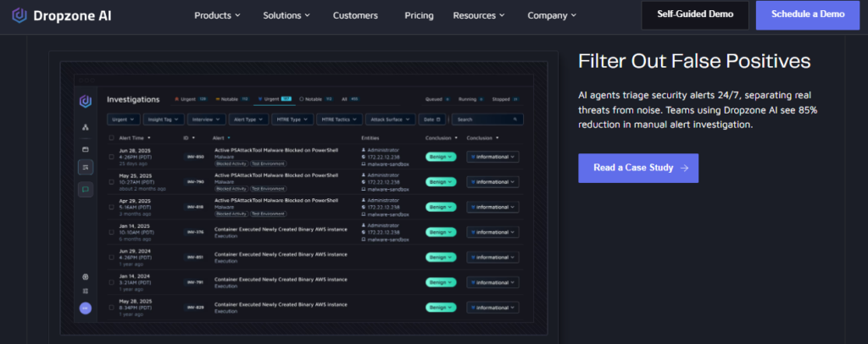This screenshot has width=868, height=344.
Task: Open the Benign dropdown in row INV-850
Action: [441, 157]
